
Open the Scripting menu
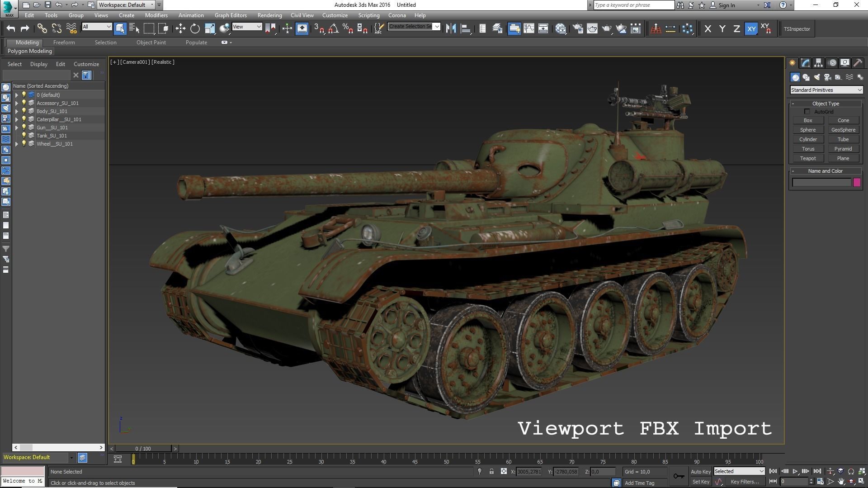pos(369,15)
